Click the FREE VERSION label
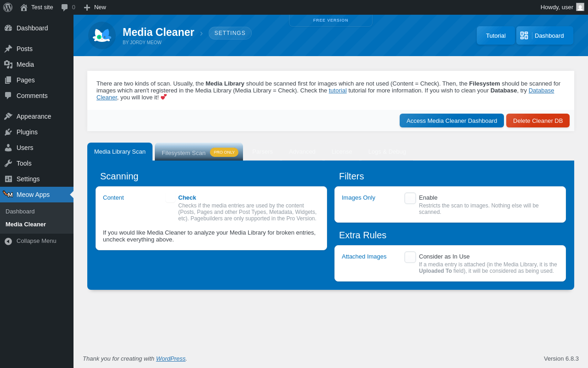The width and height of the screenshot is (588, 368). 331,20
